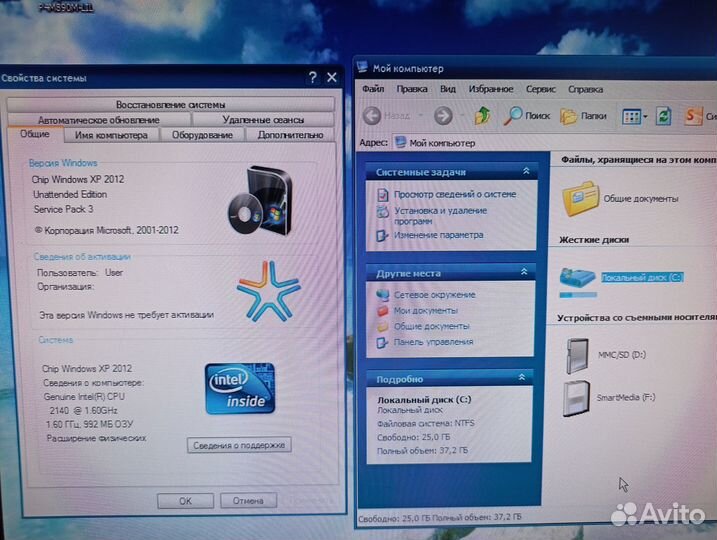
Task: Open the Вид menu
Action: click(448, 89)
